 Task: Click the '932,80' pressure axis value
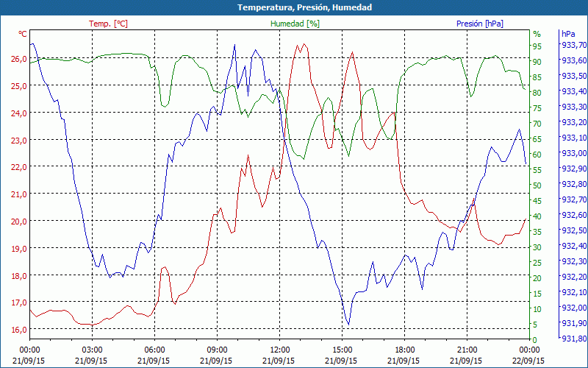pyautogui.click(x=574, y=184)
